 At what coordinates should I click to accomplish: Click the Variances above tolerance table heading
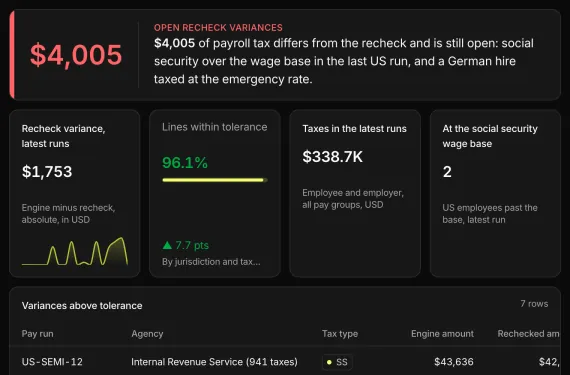(82, 306)
